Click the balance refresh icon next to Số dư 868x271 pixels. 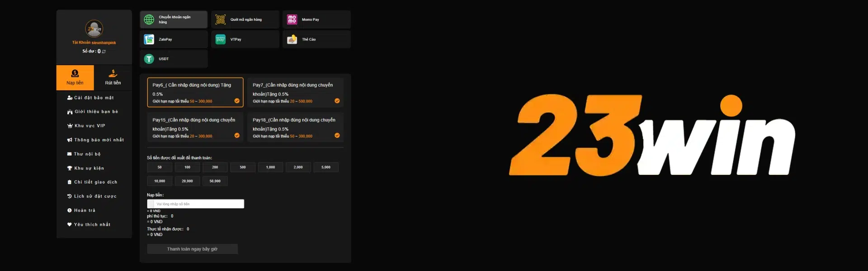(104, 51)
